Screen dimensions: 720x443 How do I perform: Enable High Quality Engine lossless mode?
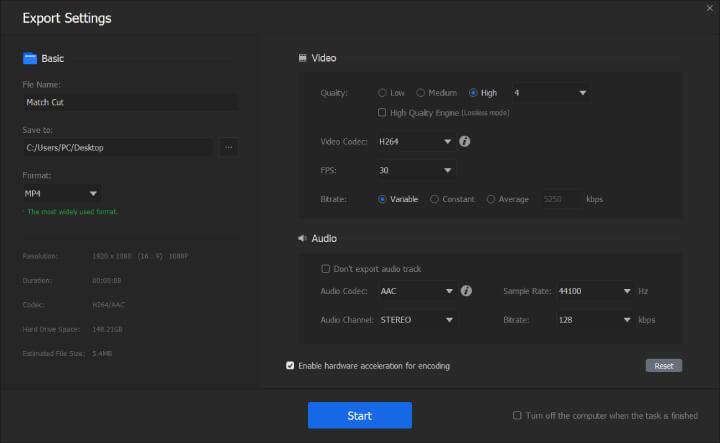(x=383, y=113)
